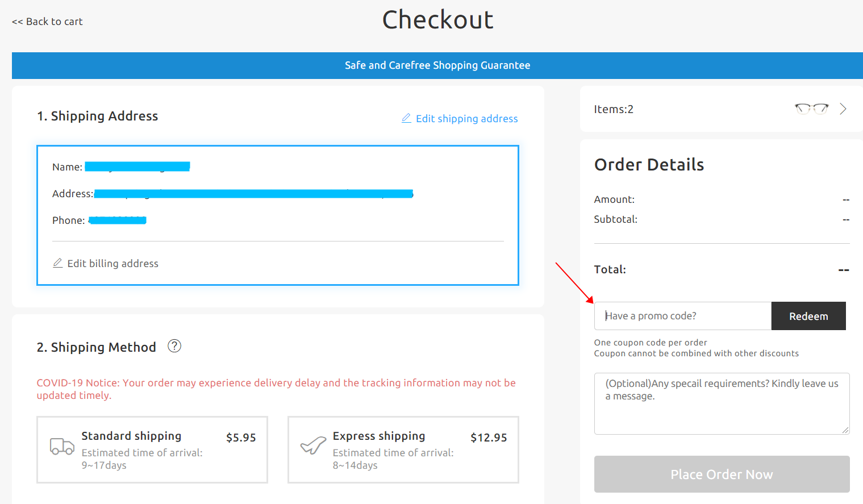Open the Edit billing address link
The height and width of the screenshot is (504, 863).
point(112,263)
